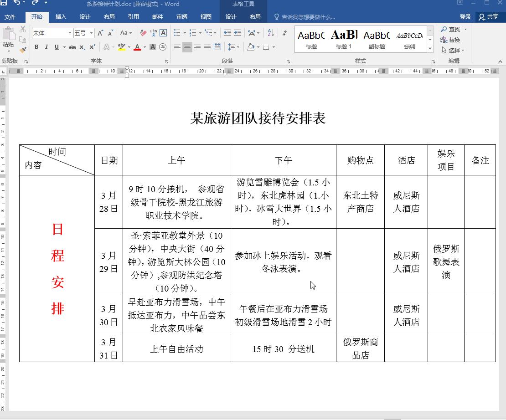Click the Decrease Indent icon
Screen dimensions: 506x420
pyautogui.click(x=227, y=32)
